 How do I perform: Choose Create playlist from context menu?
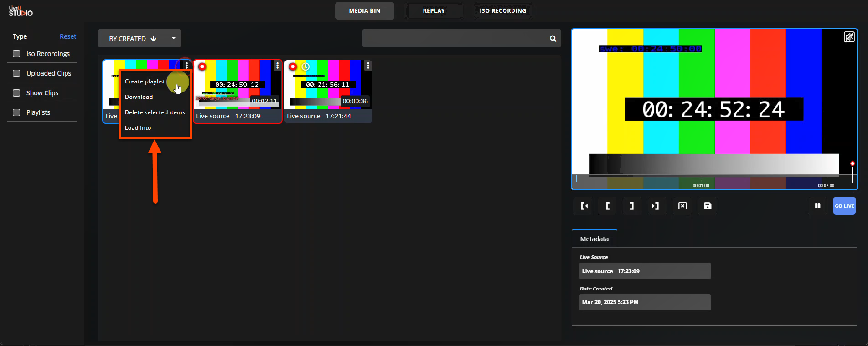[145, 81]
